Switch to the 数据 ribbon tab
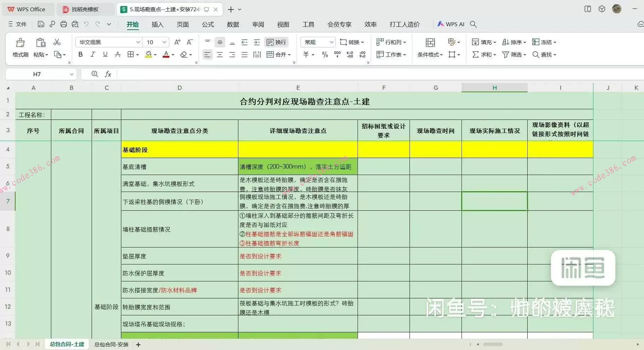The image size is (644, 350). point(233,24)
